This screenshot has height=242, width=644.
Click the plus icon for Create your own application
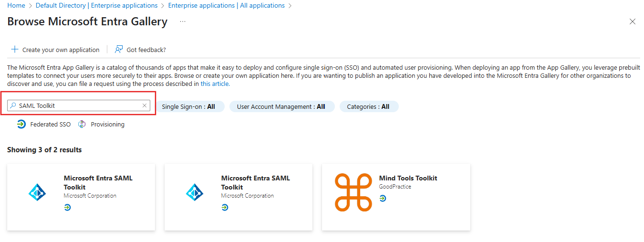click(15, 50)
